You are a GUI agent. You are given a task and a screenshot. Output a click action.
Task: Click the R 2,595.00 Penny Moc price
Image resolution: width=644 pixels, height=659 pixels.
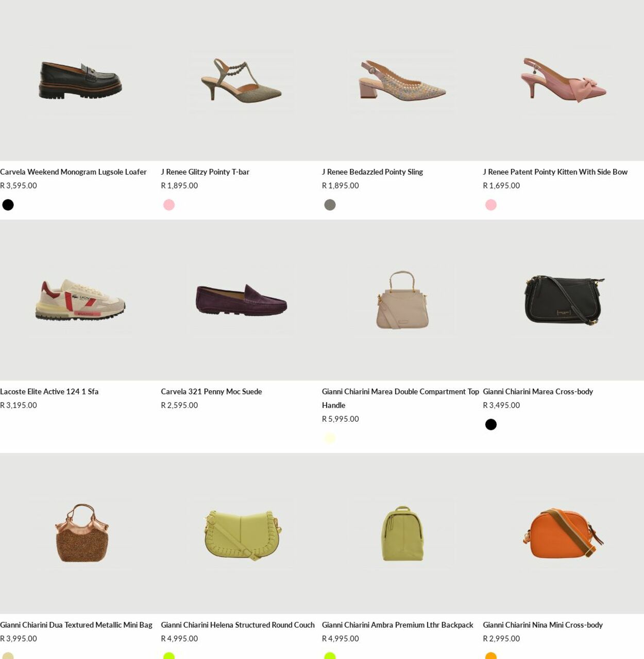pos(179,406)
